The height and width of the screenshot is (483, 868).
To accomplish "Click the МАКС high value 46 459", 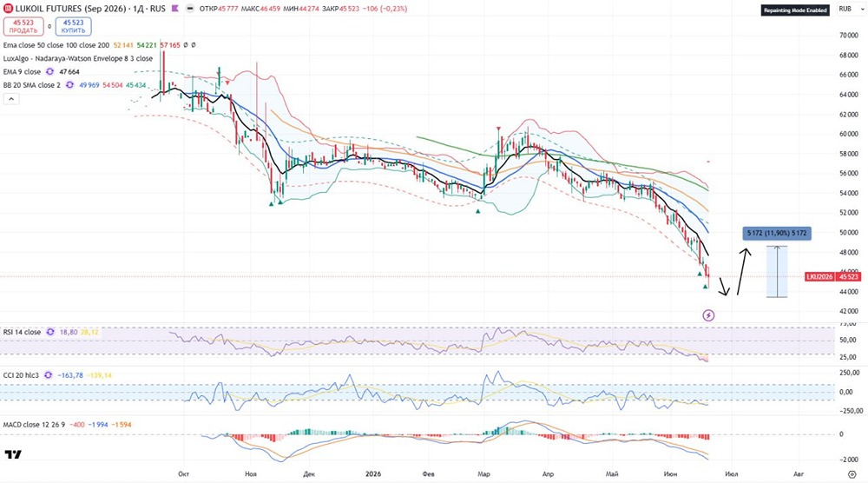I will coord(270,9).
